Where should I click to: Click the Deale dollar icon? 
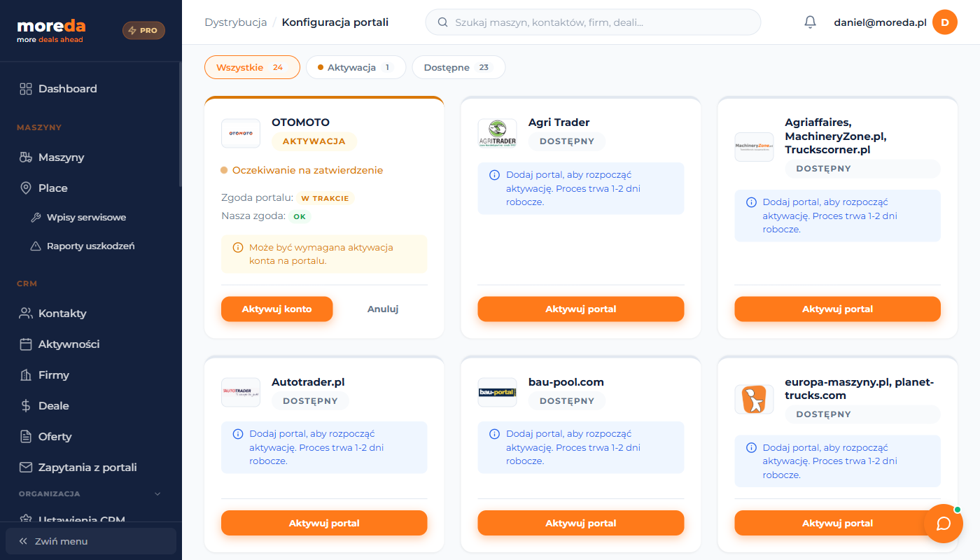point(26,406)
